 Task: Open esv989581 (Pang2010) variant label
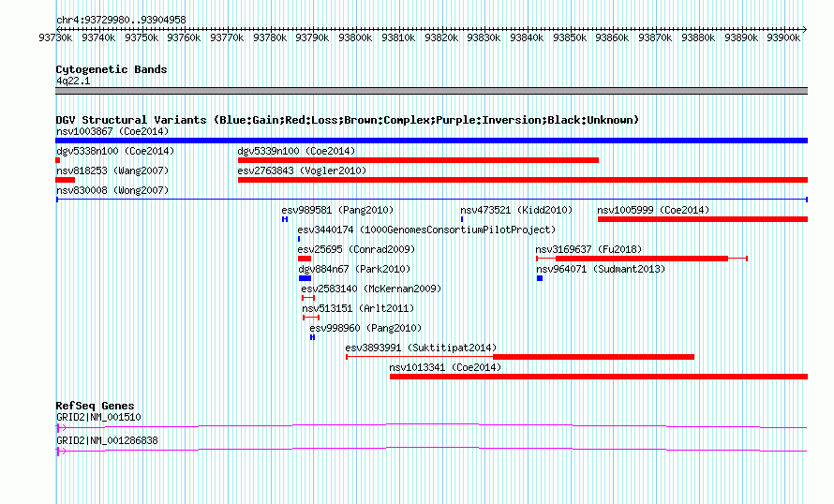(337, 210)
